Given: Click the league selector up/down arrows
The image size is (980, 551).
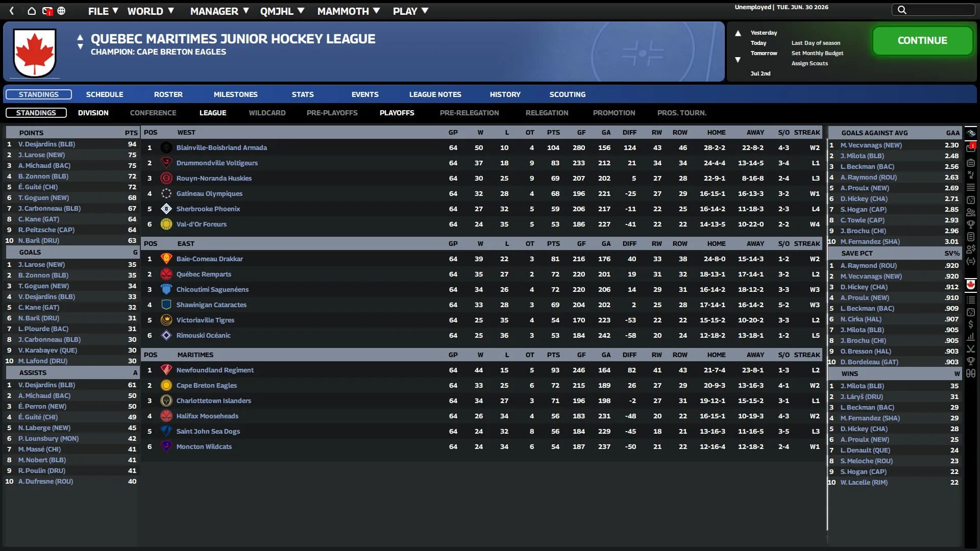Looking at the screenshot, I should click(80, 42).
